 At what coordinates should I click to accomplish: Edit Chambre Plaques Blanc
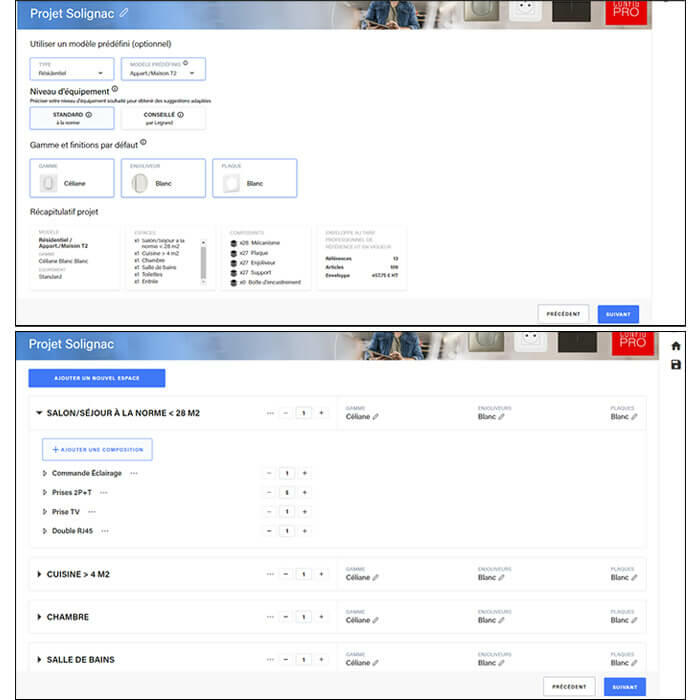pyautogui.click(x=634, y=620)
